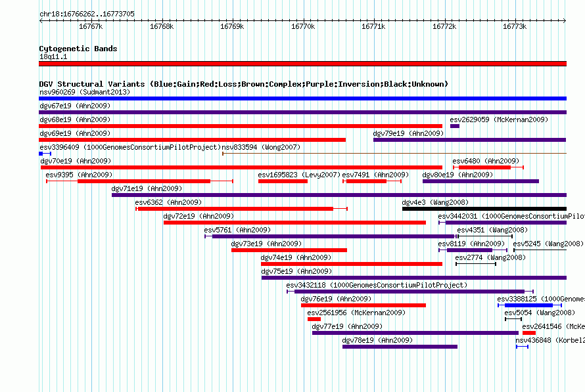Open esv3396409 (1000GenomesConsortiumPilotProject) entry
The image size is (585, 392).
point(130,147)
